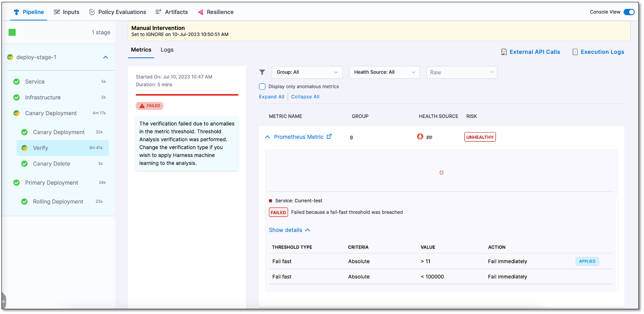Screen dimensions: 644x314
Task: Click the filter funnel icon
Action: click(x=262, y=72)
